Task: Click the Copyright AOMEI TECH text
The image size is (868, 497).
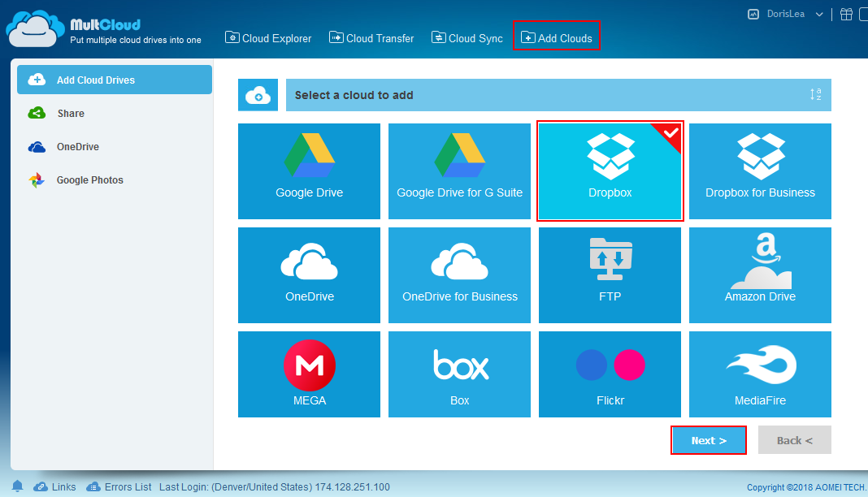Action: click(x=805, y=487)
